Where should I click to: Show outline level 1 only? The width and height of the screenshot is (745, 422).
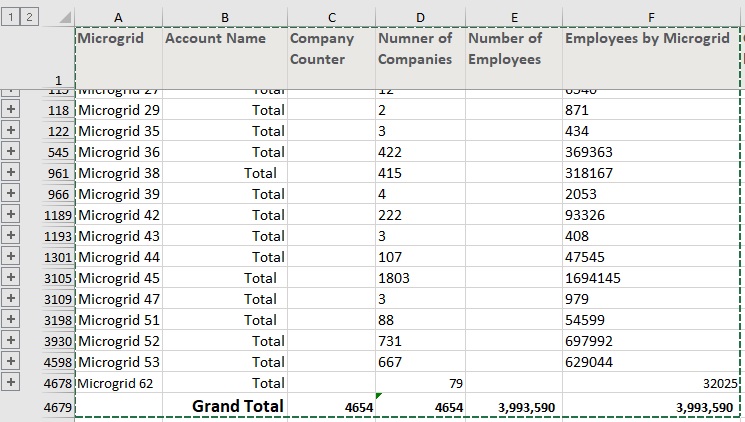coord(10,18)
